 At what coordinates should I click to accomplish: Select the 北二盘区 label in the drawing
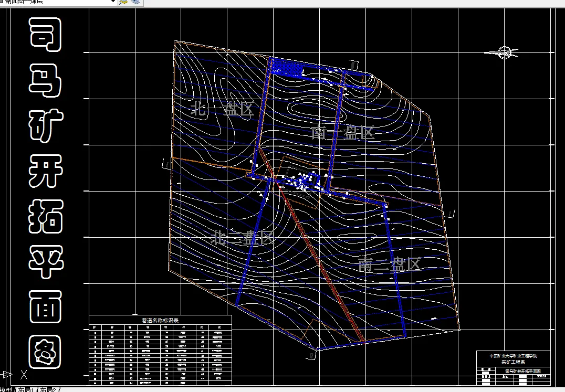(243, 238)
